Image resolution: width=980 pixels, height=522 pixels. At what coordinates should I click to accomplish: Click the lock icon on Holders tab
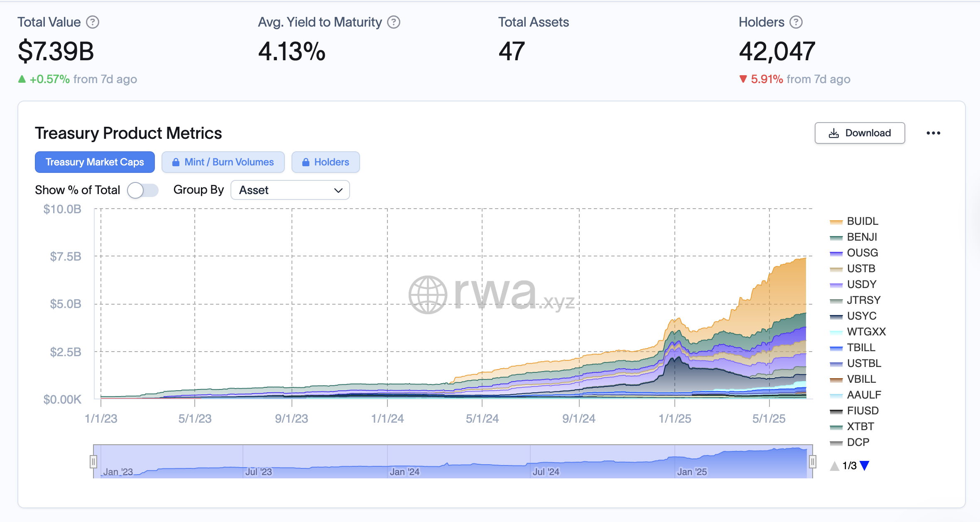point(306,162)
